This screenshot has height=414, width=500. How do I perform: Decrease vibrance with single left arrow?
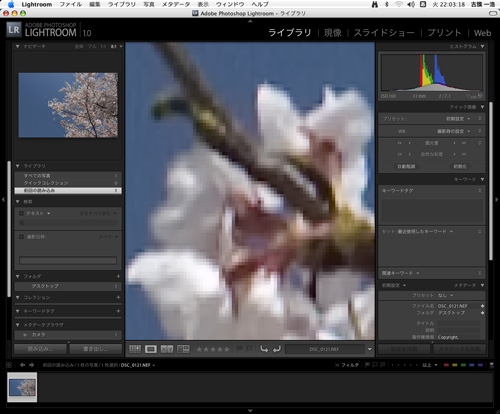(410, 154)
